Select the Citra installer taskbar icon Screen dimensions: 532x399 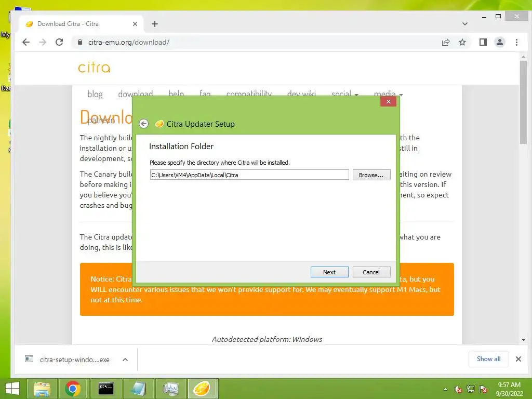[202, 389]
